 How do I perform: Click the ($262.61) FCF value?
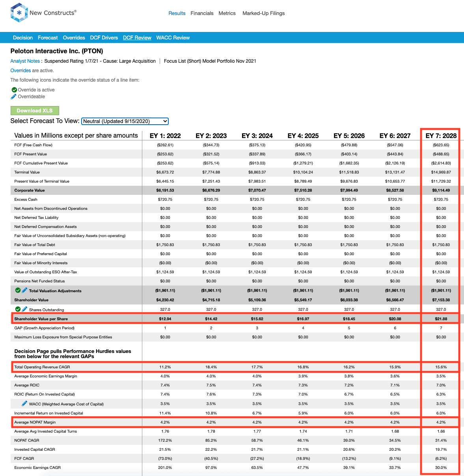(x=165, y=145)
